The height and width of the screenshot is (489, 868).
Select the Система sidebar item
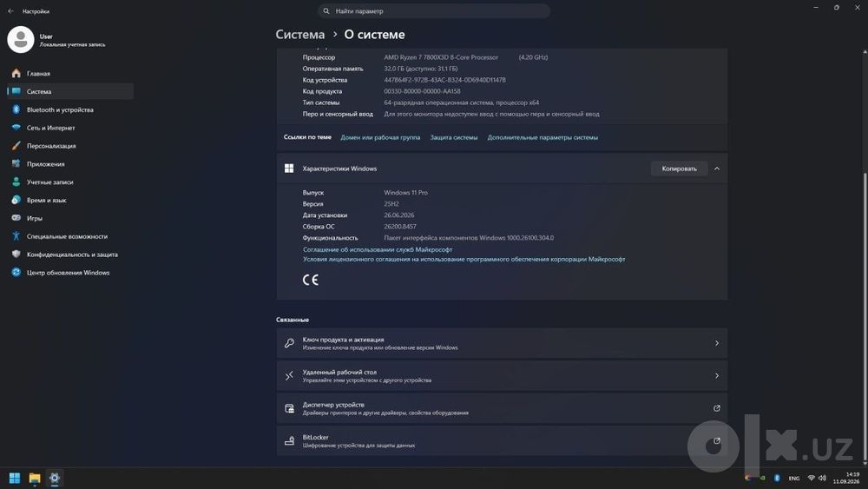(70, 91)
